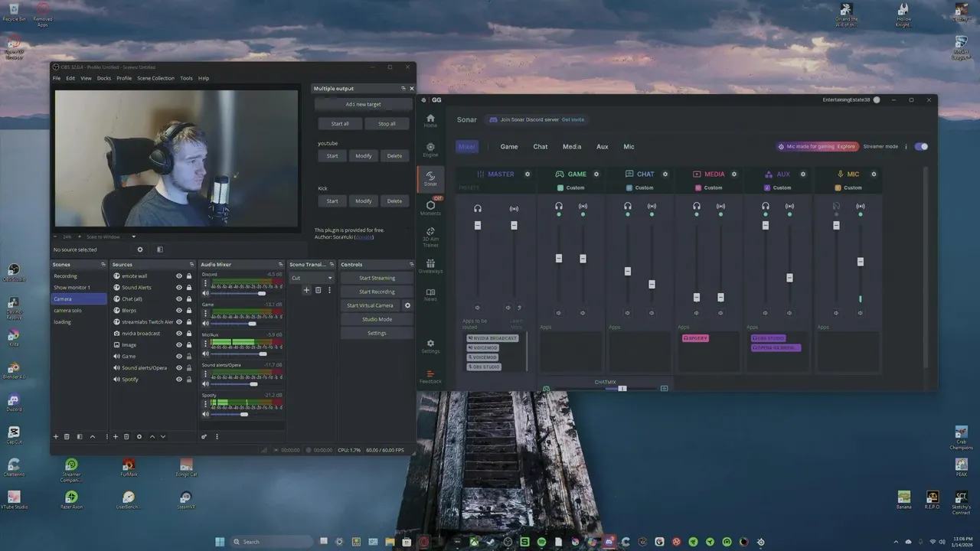Open CHAT channel Custom preset dropdown

coord(639,187)
